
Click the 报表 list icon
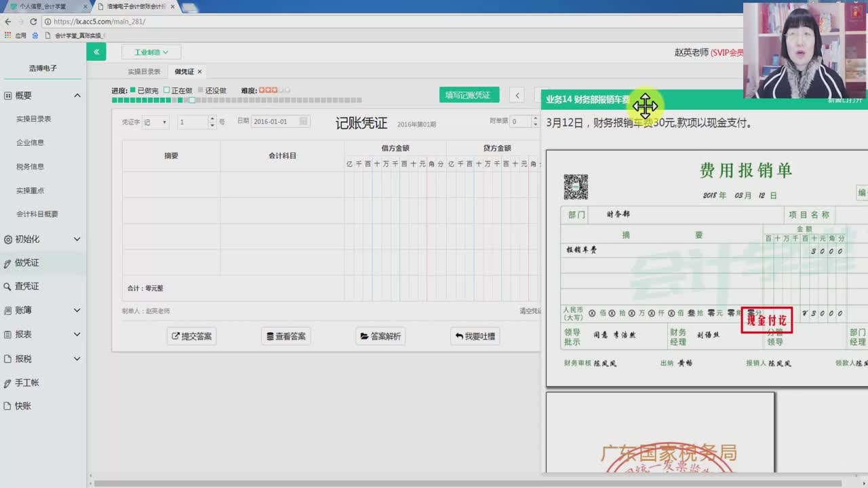point(7,334)
